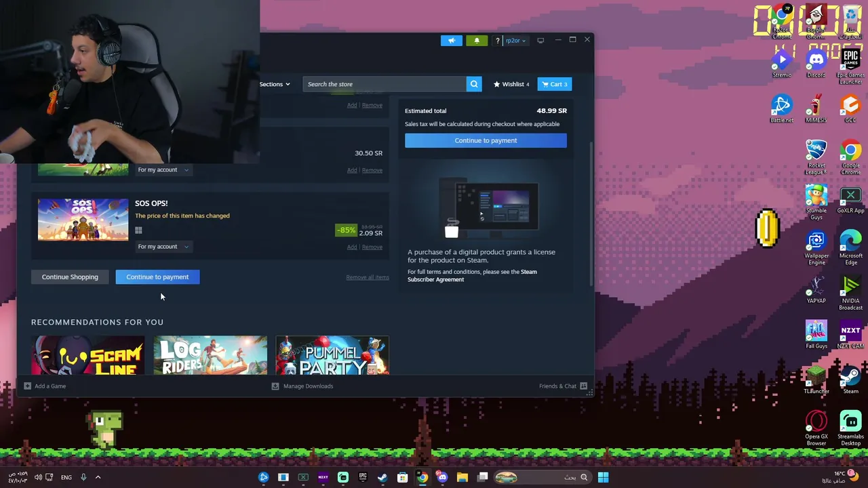Click Remove for the 30.50 SR item
The width and height of the screenshot is (868, 488).
[372, 170]
